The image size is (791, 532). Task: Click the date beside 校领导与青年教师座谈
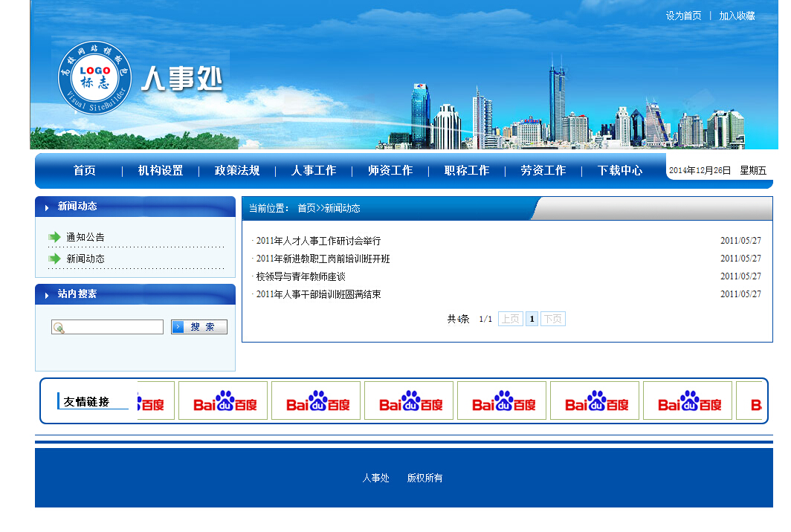click(740, 276)
